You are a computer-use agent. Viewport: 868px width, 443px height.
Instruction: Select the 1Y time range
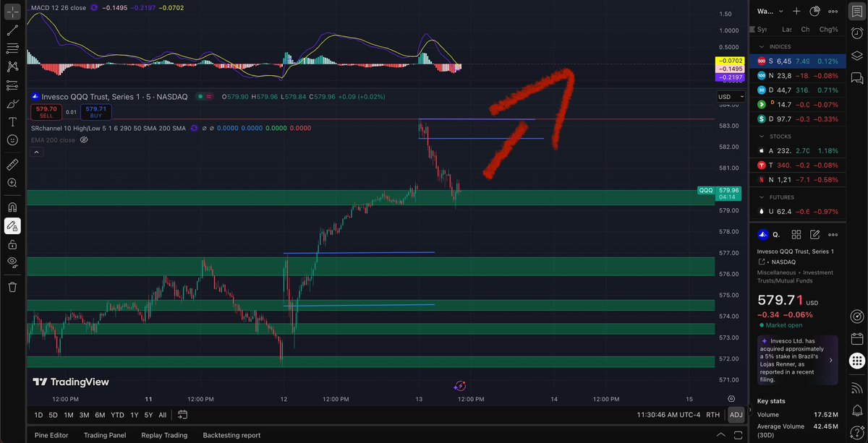tap(134, 415)
